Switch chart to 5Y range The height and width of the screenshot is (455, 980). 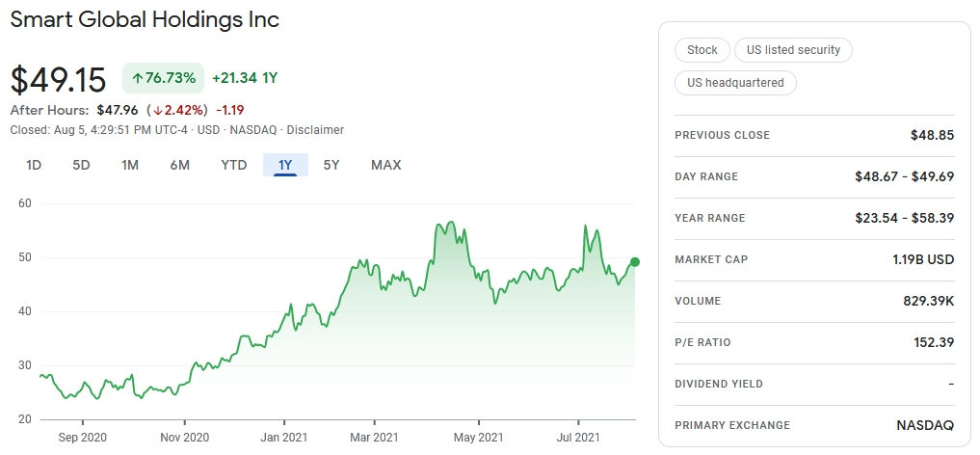[x=331, y=165]
